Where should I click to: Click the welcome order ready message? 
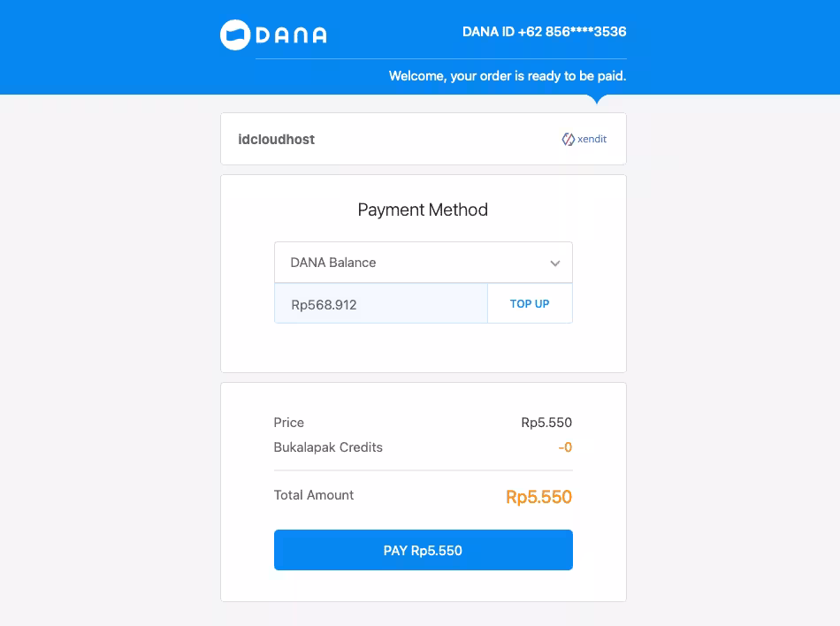click(508, 76)
